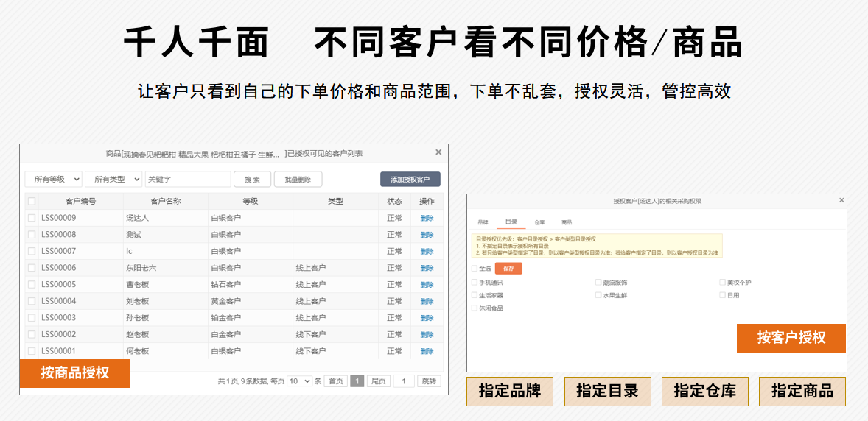Tick the checkbox for customer LSS00009
This screenshot has height=421, width=868.
tap(31, 218)
